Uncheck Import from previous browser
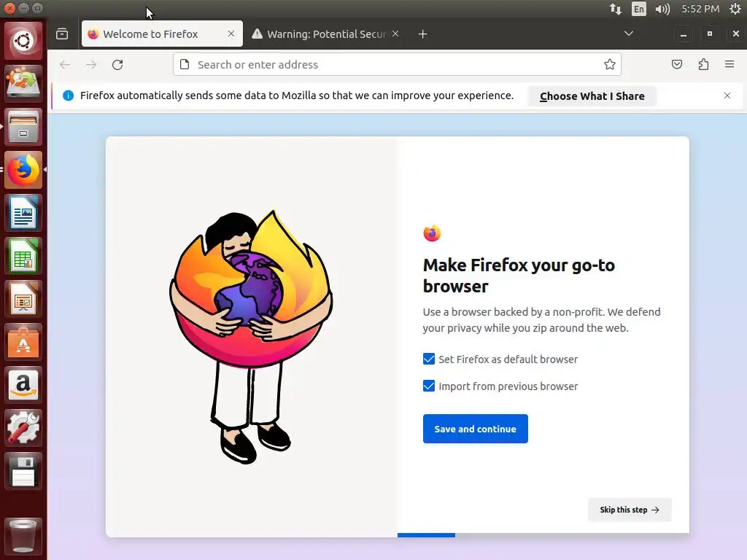 [429, 386]
